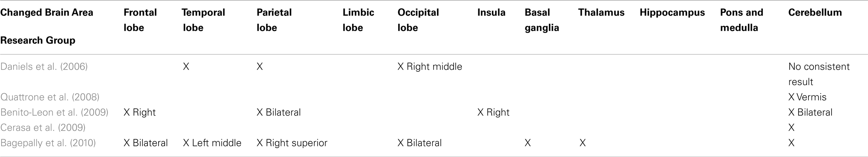868x157 pixels.
Task: Select the Occipital lobe column header
Action: (418, 20)
